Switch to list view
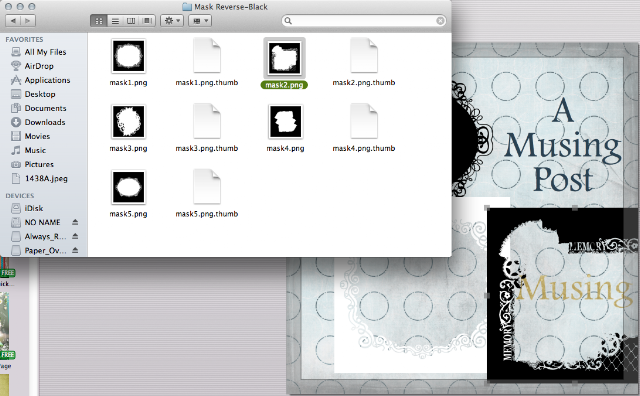This screenshot has height=396, width=640. 115,21
